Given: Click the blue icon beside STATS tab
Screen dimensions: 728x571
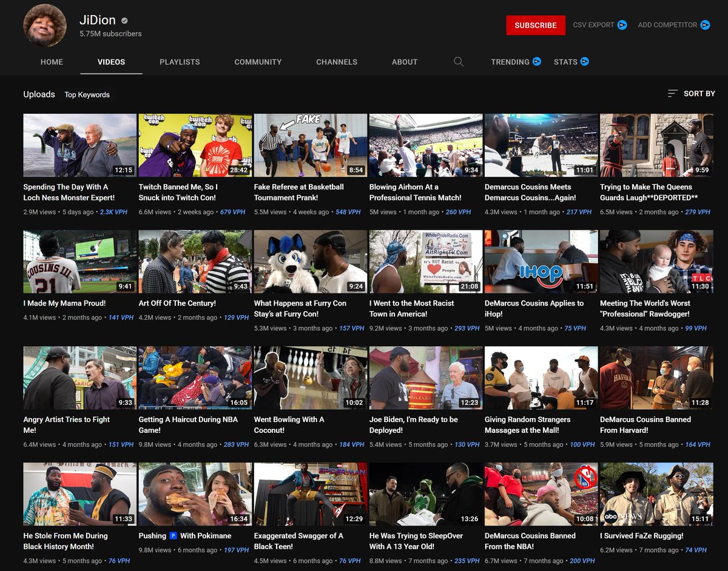Looking at the screenshot, I should click(x=584, y=61).
